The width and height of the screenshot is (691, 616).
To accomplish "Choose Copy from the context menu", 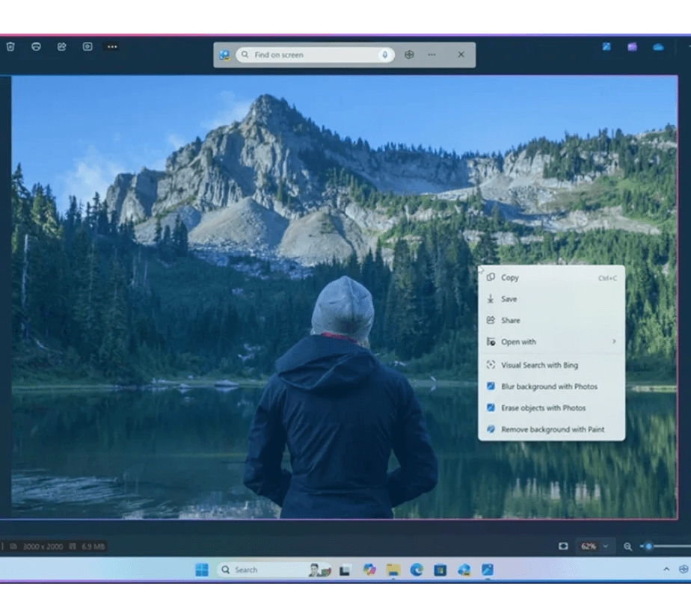I will coord(551,277).
